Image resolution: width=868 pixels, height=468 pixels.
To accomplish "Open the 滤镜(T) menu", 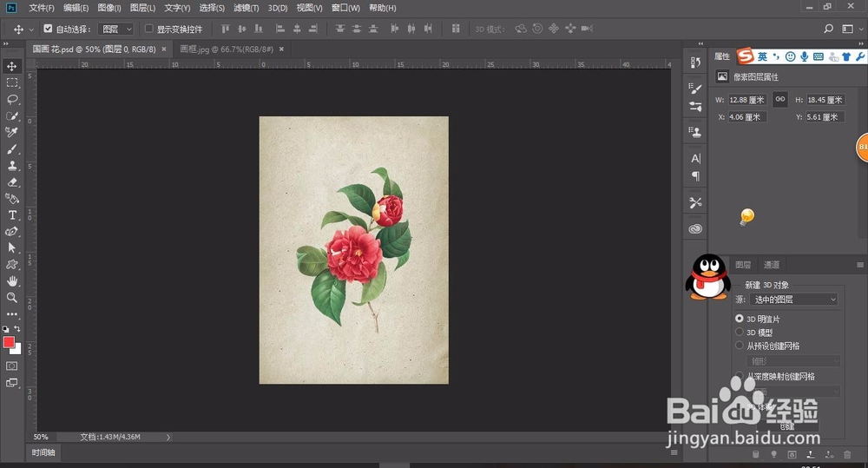I will (246, 8).
